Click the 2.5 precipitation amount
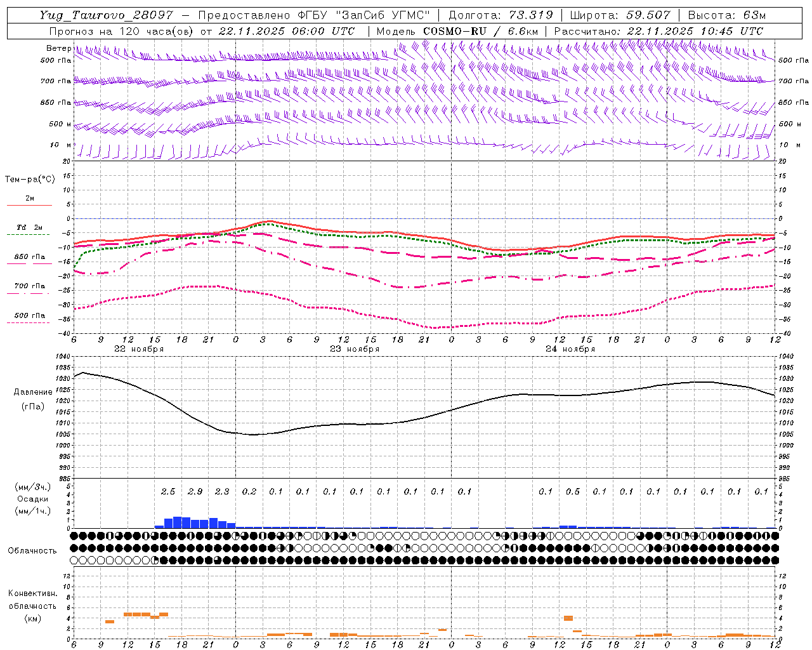The image size is (812, 650). click(167, 492)
